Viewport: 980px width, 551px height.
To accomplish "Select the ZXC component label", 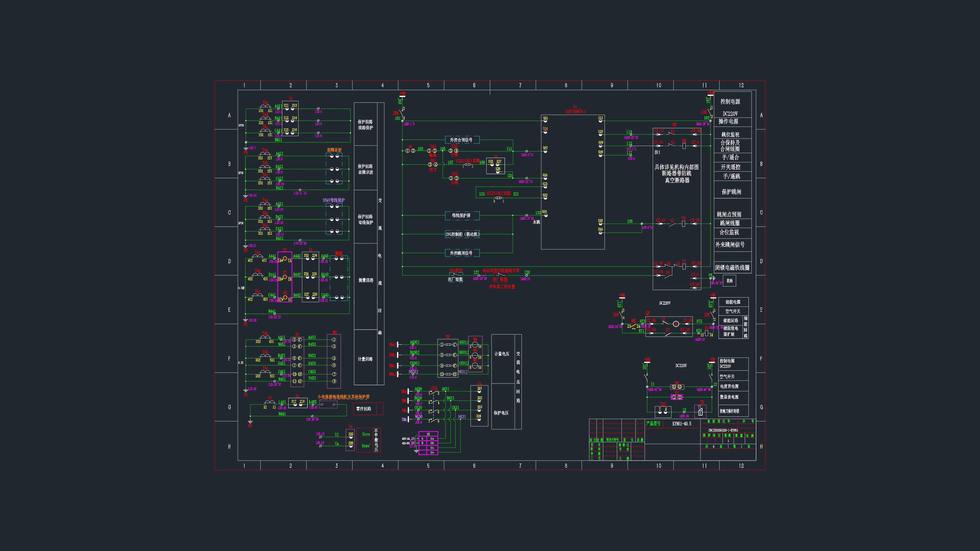I will pos(663,404).
